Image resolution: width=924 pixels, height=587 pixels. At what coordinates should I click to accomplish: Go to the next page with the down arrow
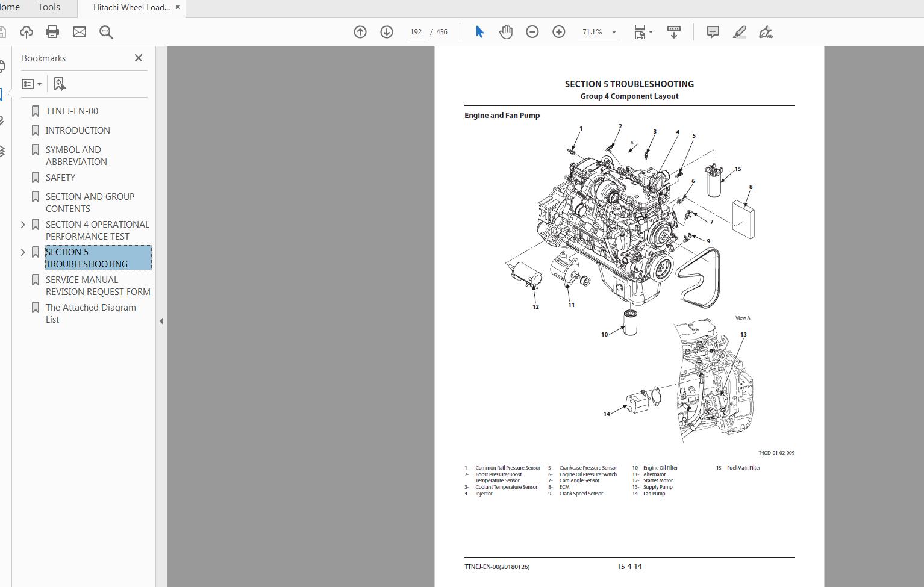coord(387,32)
